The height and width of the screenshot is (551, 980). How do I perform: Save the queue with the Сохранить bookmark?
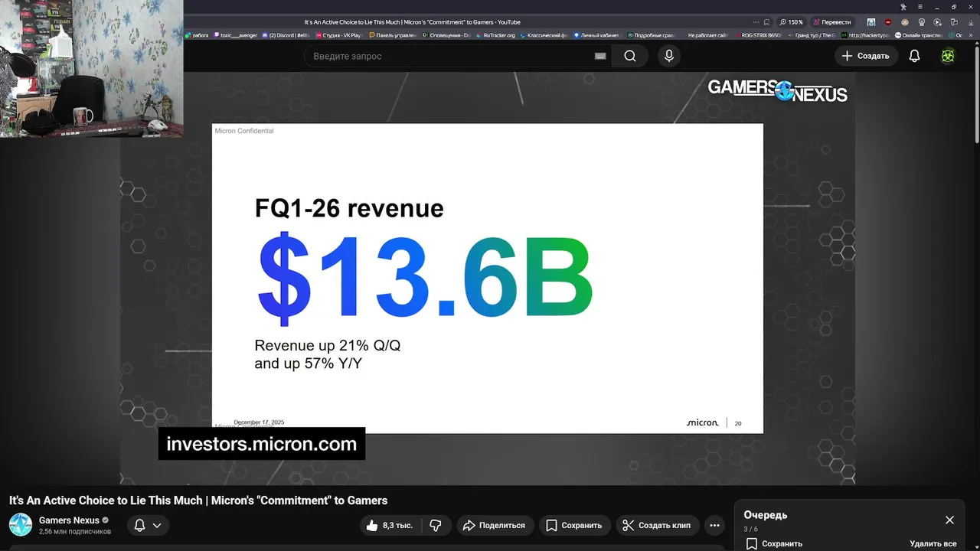coord(774,543)
